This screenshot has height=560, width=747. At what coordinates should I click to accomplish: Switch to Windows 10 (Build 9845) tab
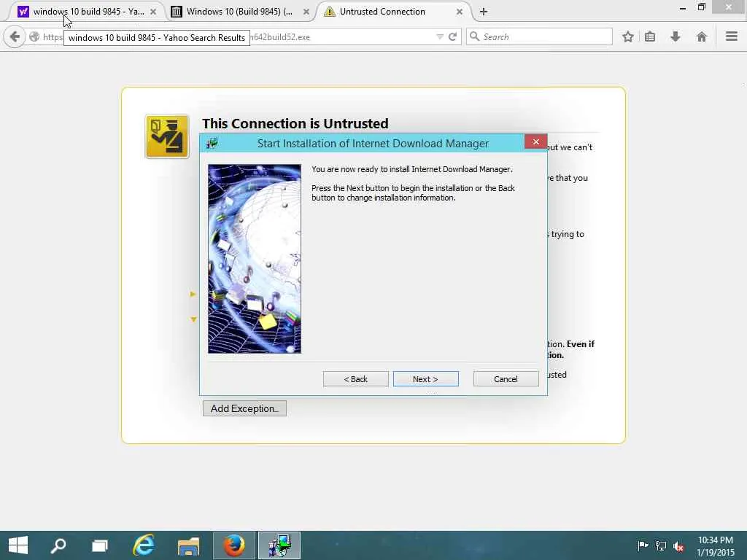[x=239, y=12]
